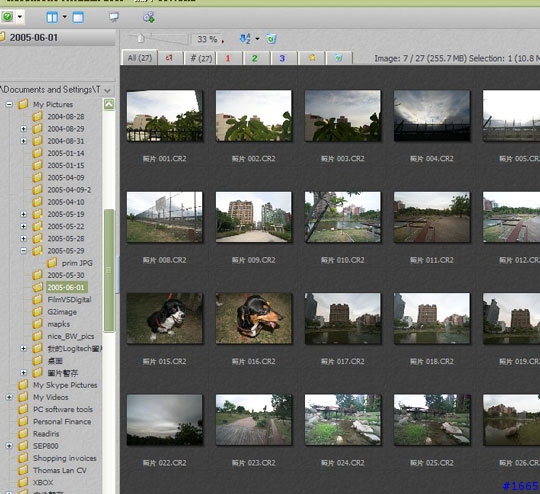This screenshot has width=540, height=494.
Task: Open the PC software tools folder
Action: [63, 409]
